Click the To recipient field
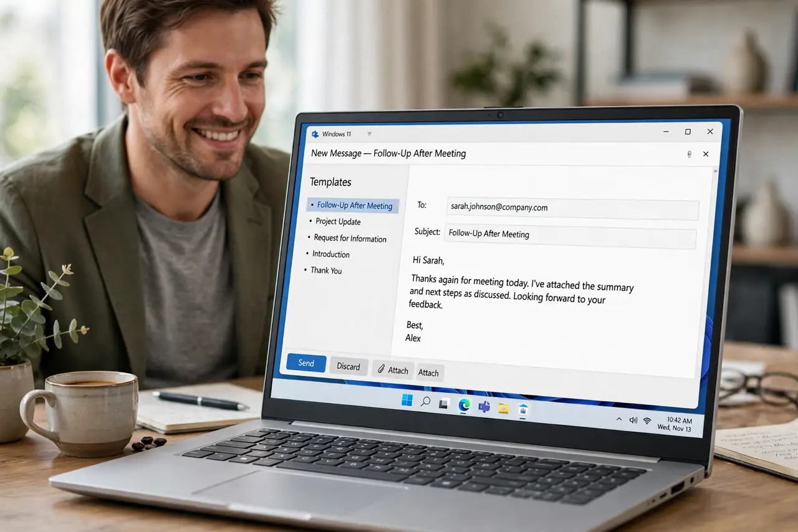The width and height of the screenshot is (798, 532). 573,208
